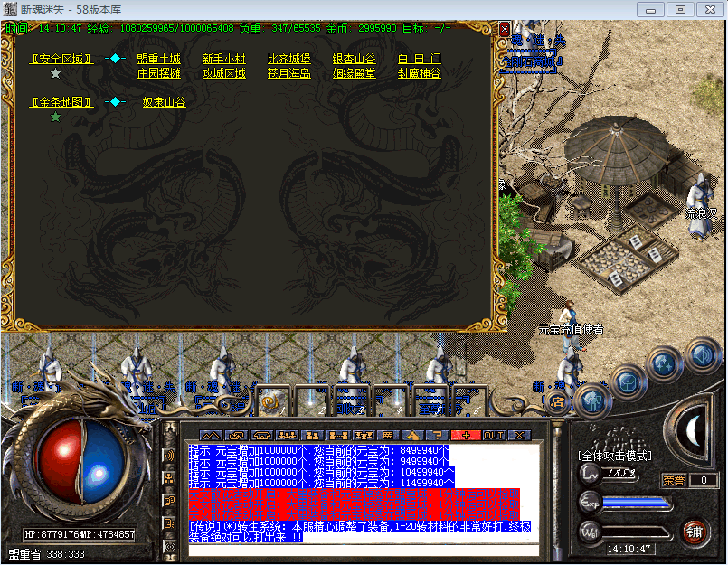Click the red plus toolbar button
The image size is (728, 565).
(x=466, y=436)
